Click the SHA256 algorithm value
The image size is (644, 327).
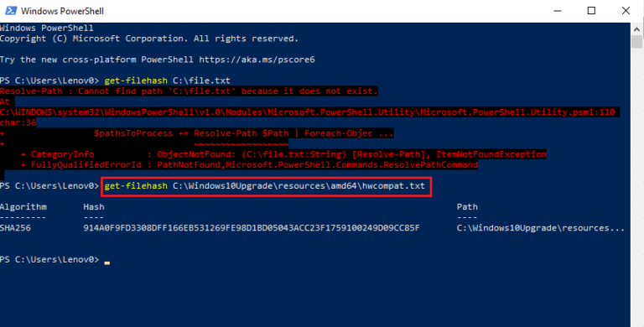(x=15, y=228)
